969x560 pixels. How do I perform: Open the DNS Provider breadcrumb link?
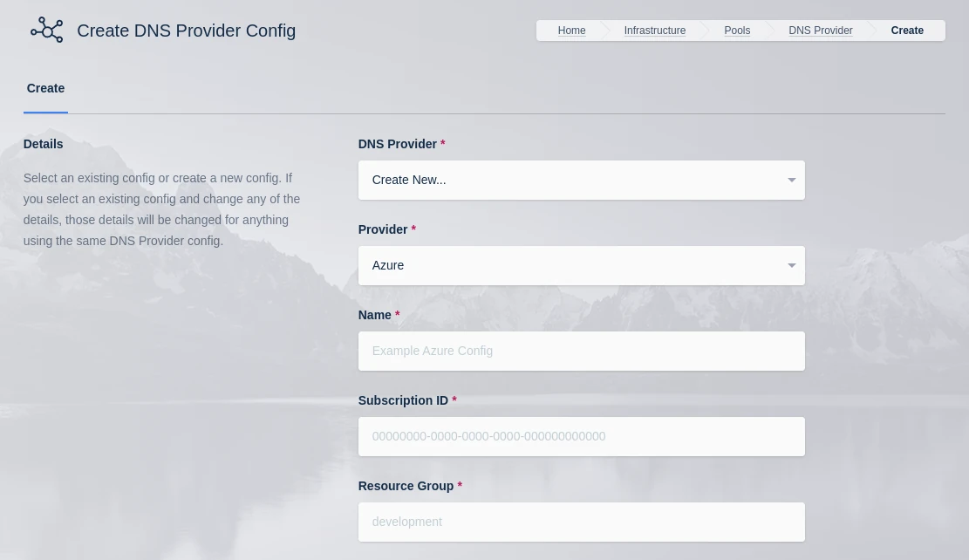[x=820, y=31]
